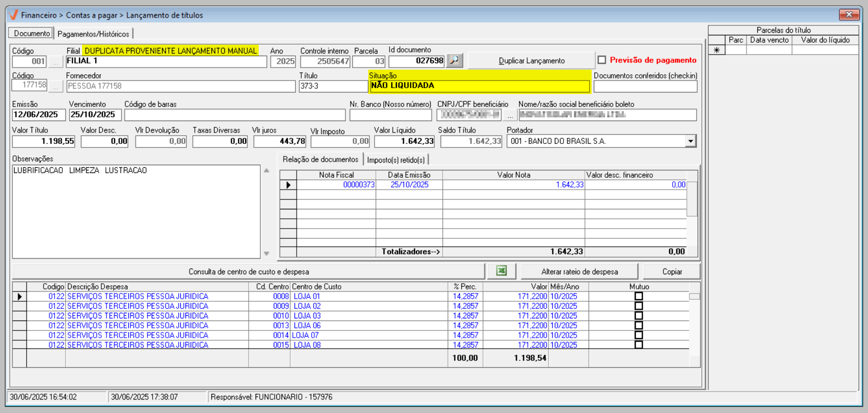This screenshot has width=868, height=413.
Task: Click the Observações scroll up arrow
Action: point(266,170)
